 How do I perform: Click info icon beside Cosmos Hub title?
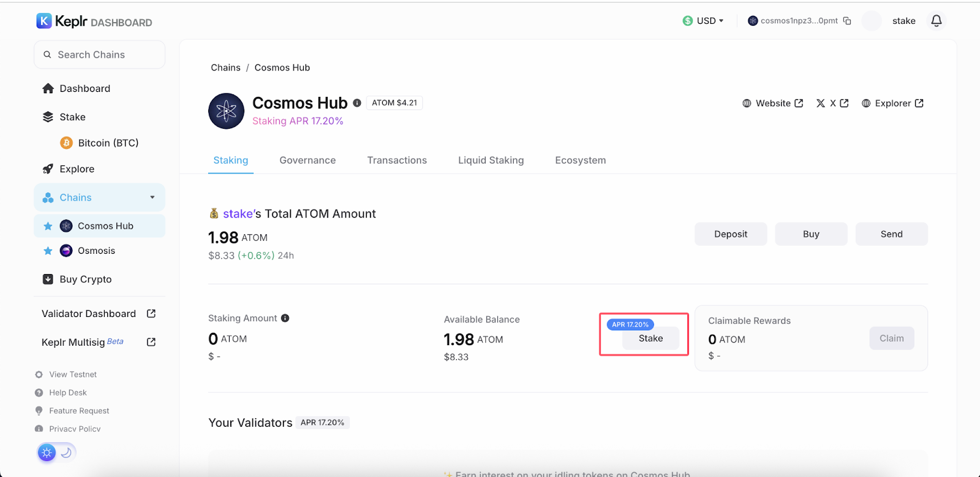(x=357, y=103)
